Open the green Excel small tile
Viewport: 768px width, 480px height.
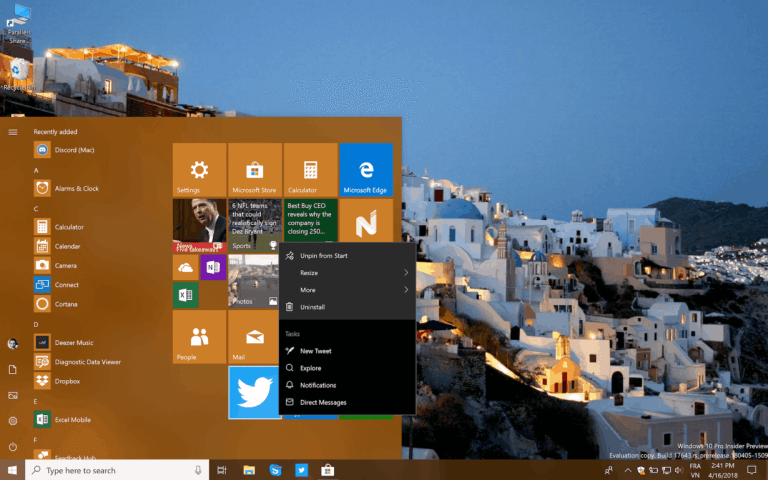click(186, 295)
